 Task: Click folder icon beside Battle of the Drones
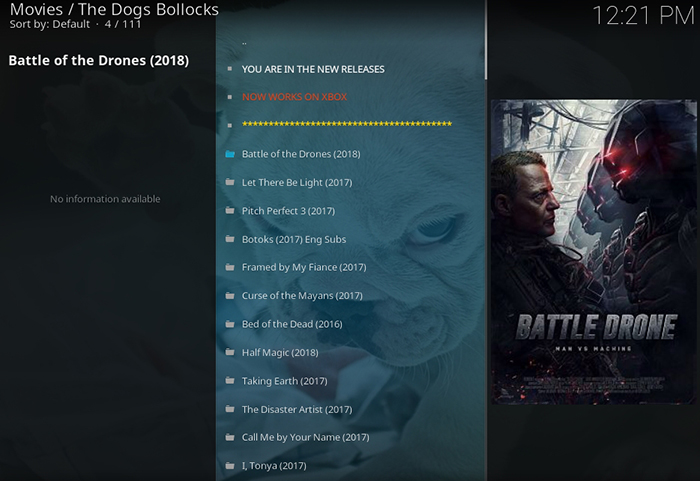coord(230,154)
